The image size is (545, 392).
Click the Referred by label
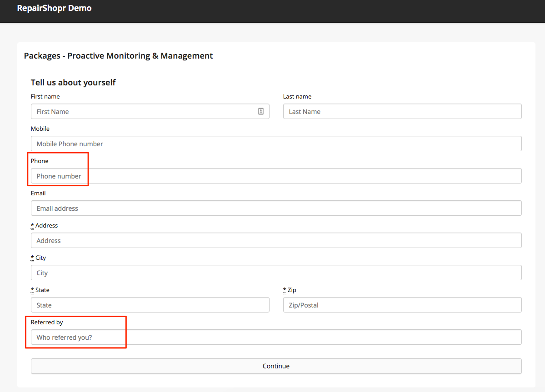(47, 323)
